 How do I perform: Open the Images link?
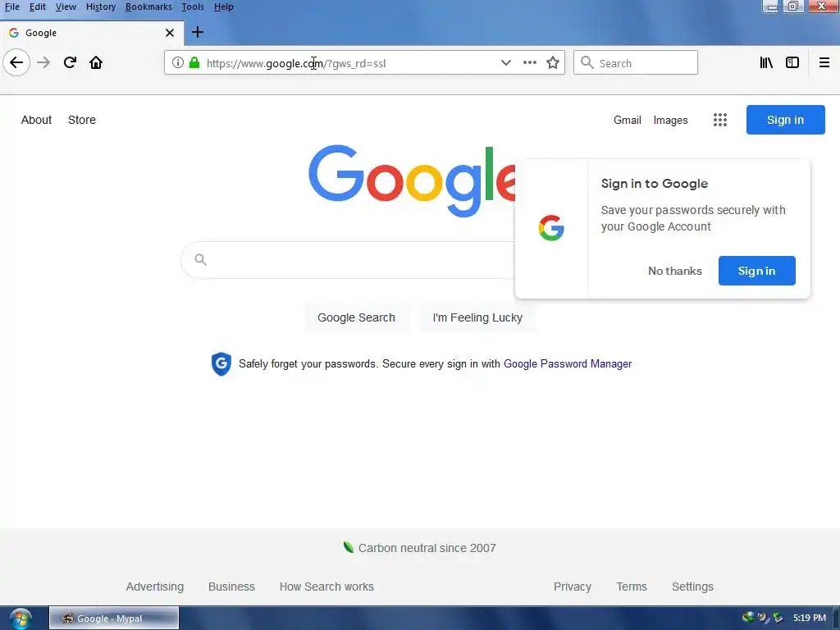(670, 120)
